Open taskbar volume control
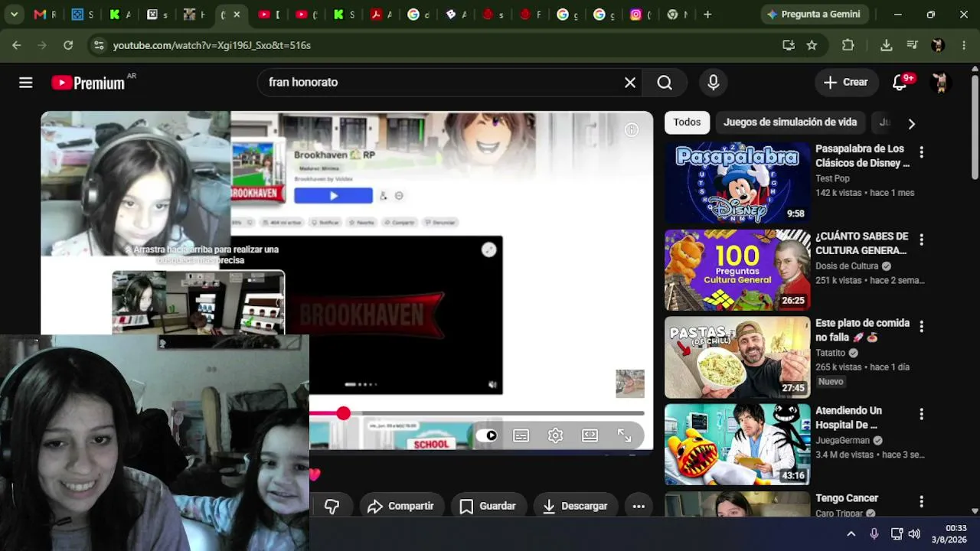The image size is (980, 551). pos(914,533)
